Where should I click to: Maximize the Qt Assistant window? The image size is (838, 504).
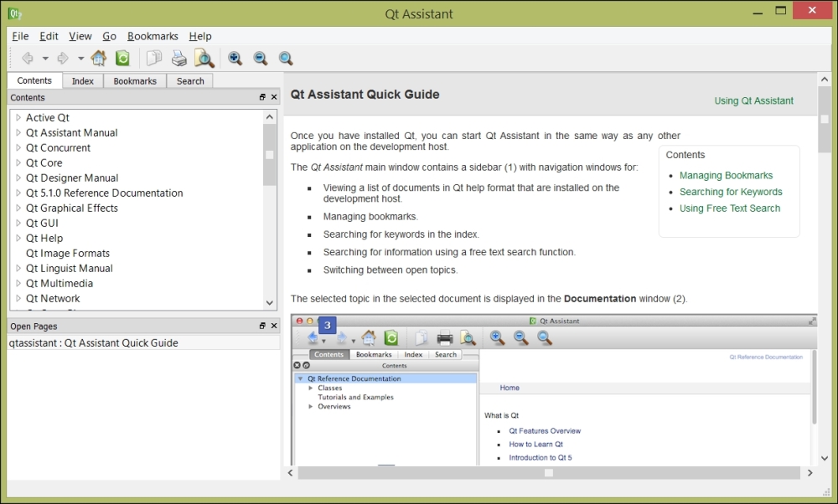click(x=781, y=11)
